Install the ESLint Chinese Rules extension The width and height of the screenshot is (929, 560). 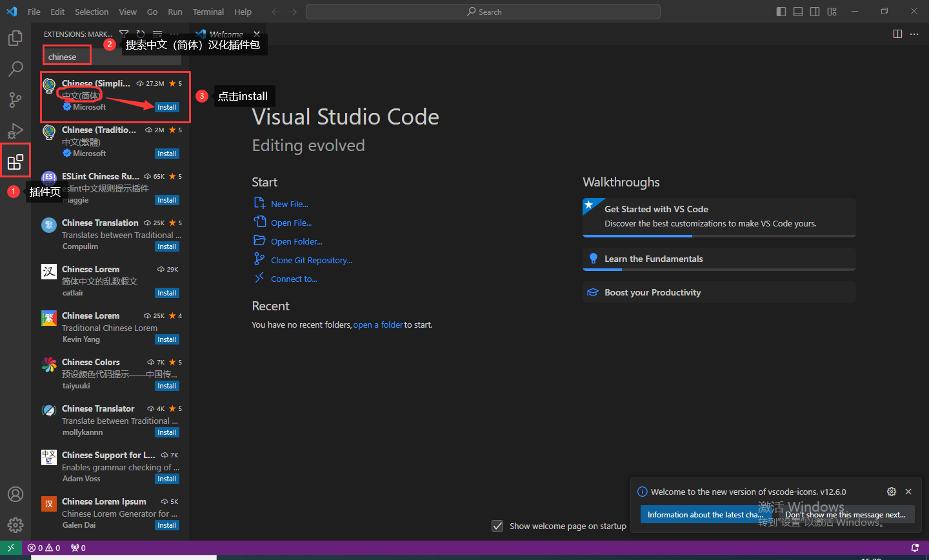point(167,200)
